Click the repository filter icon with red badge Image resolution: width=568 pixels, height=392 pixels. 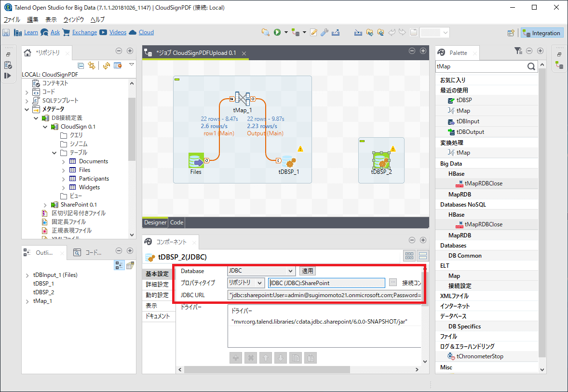click(118, 65)
